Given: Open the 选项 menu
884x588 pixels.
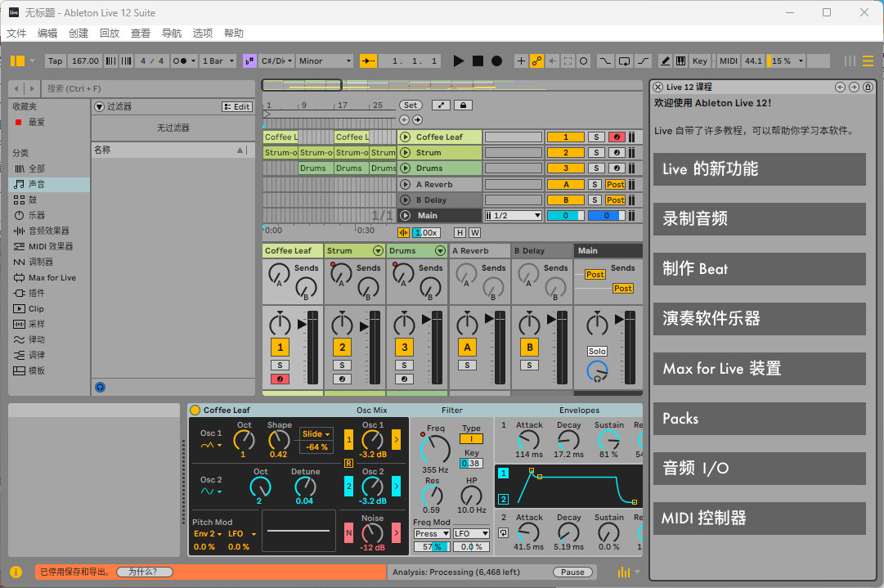Looking at the screenshot, I should coord(202,34).
